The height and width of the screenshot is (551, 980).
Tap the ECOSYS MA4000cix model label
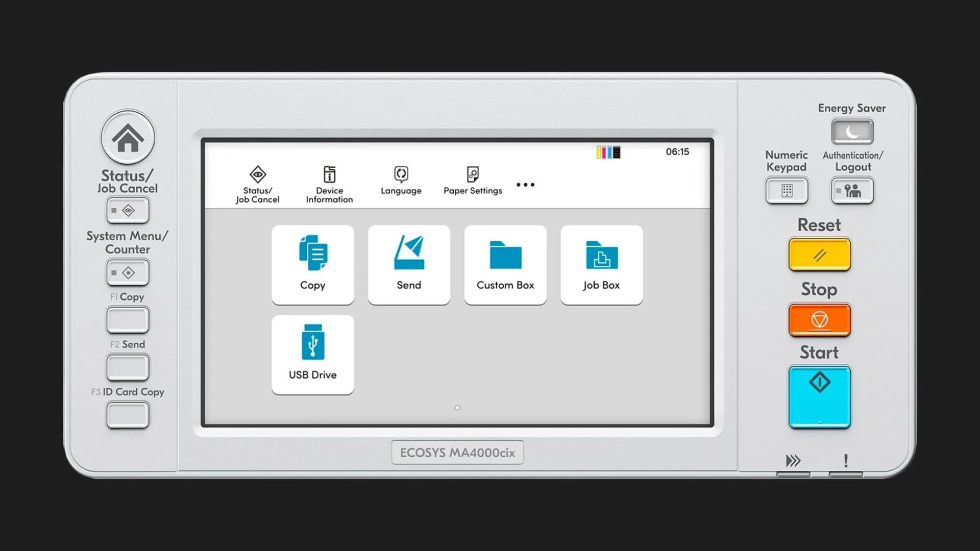coord(457,453)
